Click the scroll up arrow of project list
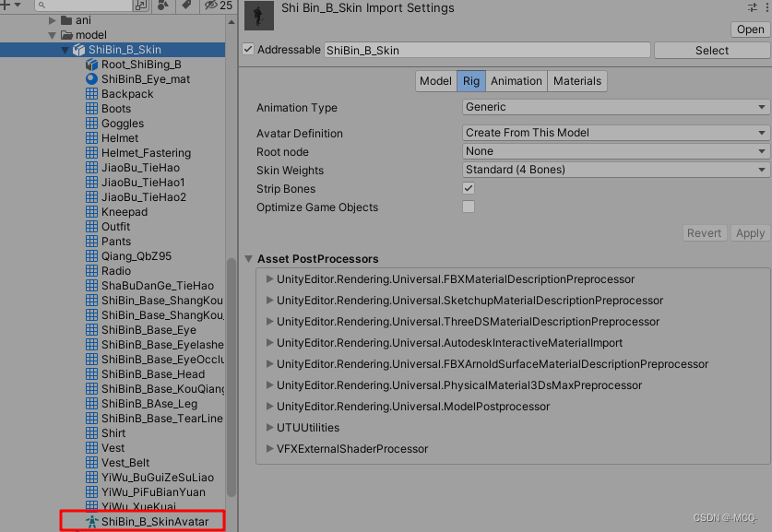Screen dimensions: 772x532 pyautogui.click(x=231, y=22)
